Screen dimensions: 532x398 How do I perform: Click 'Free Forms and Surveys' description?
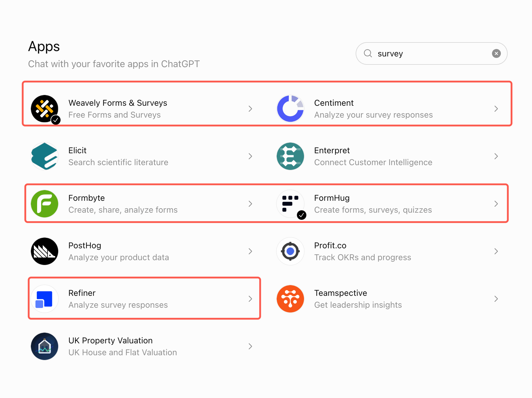pyautogui.click(x=115, y=115)
